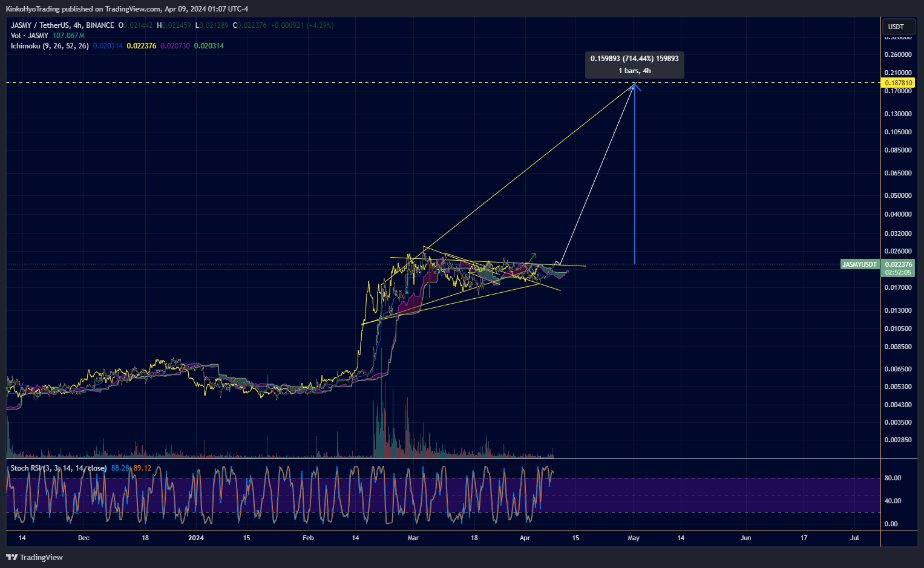Click the current price 0.022376 axis label
The image size is (924, 568).
899,264
